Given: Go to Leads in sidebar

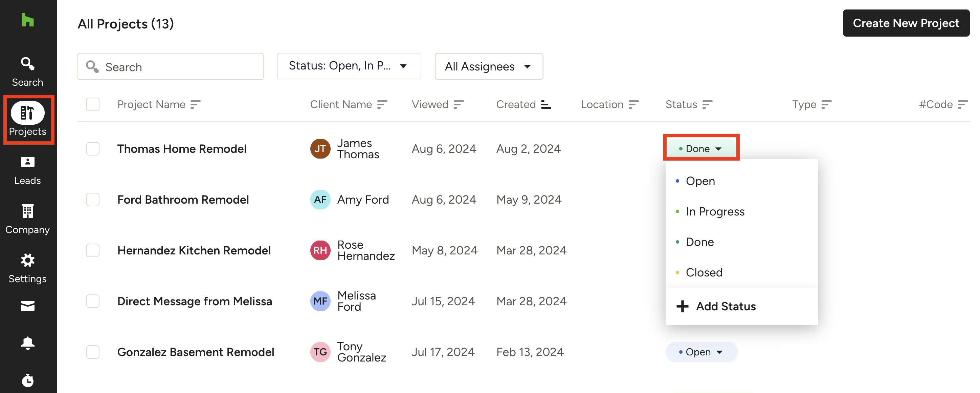Looking at the screenshot, I should (x=27, y=171).
